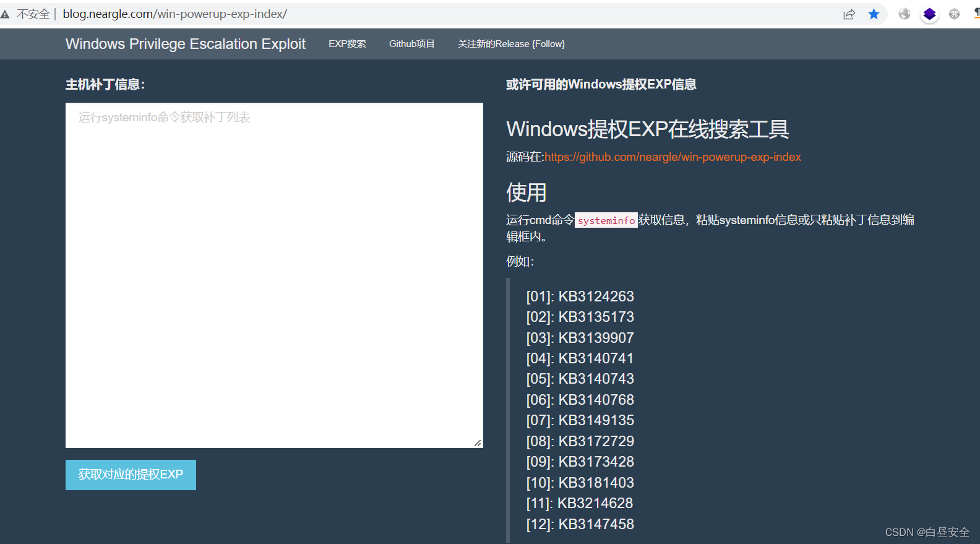Click the not-secure warning icon in address bar
This screenshot has height=544, width=980.
tap(5, 14)
